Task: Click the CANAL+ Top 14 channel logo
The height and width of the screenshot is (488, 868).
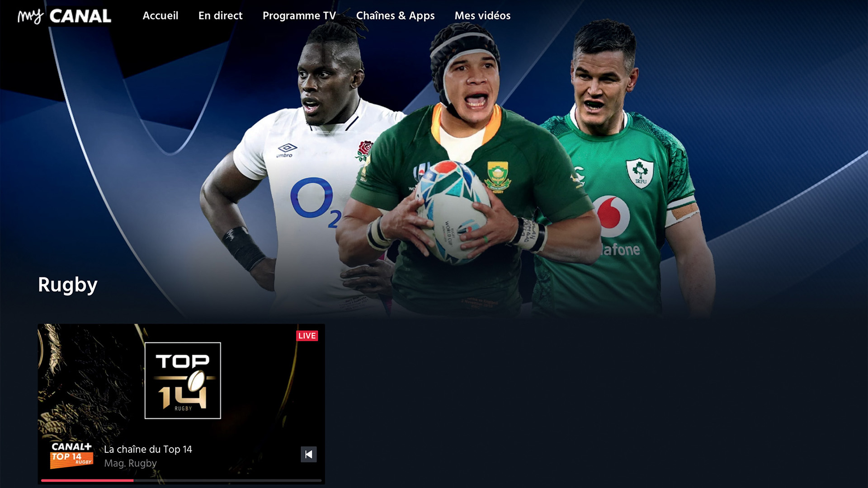Action: [71, 455]
